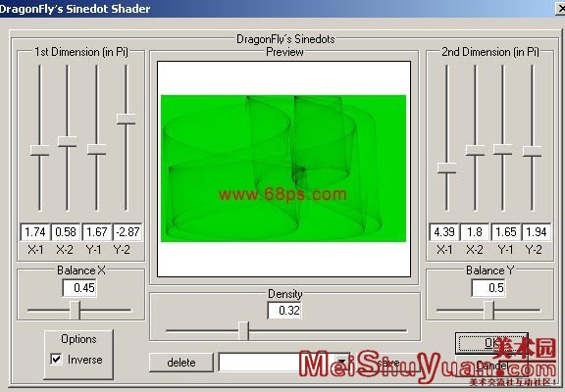The width and height of the screenshot is (565, 392).
Task: Click the OK button
Action: (491, 343)
